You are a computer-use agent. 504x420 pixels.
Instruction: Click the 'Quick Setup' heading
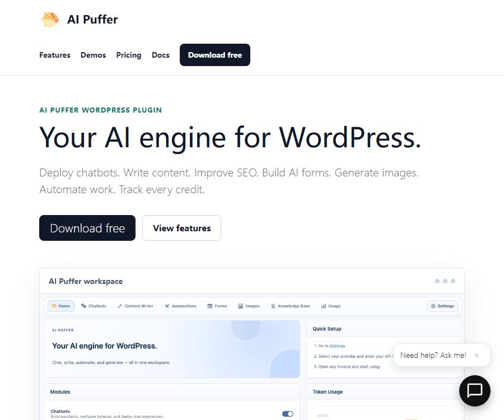(327, 329)
